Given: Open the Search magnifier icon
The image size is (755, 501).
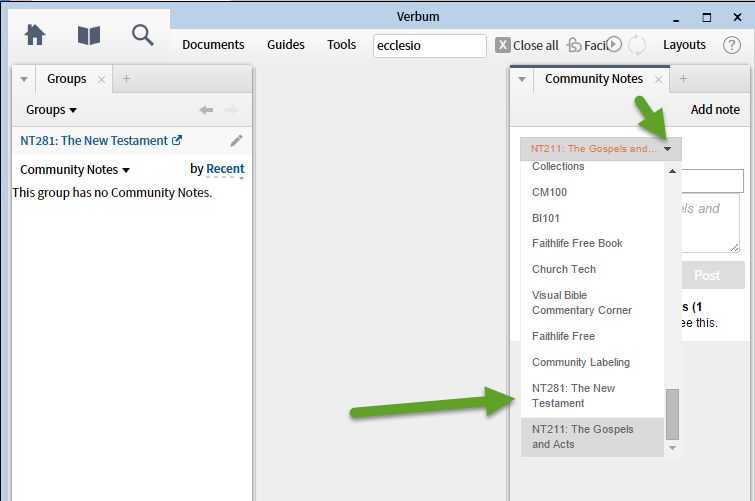Looking at the screenshot, I should point(143,35).
